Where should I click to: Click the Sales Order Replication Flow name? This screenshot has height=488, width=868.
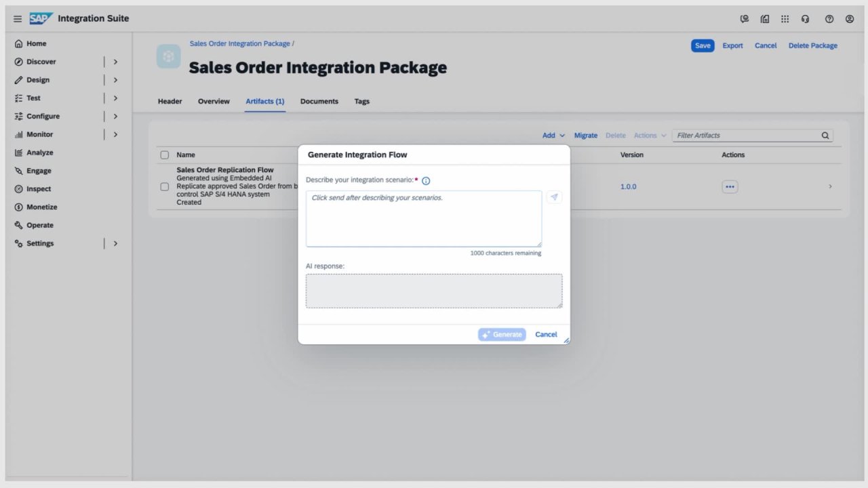tap(225, 170)
